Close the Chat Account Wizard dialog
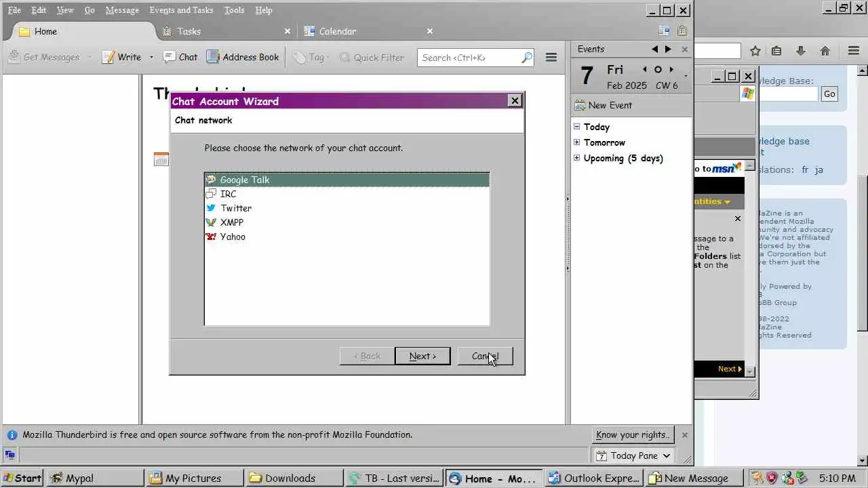 tap(515, 100)
